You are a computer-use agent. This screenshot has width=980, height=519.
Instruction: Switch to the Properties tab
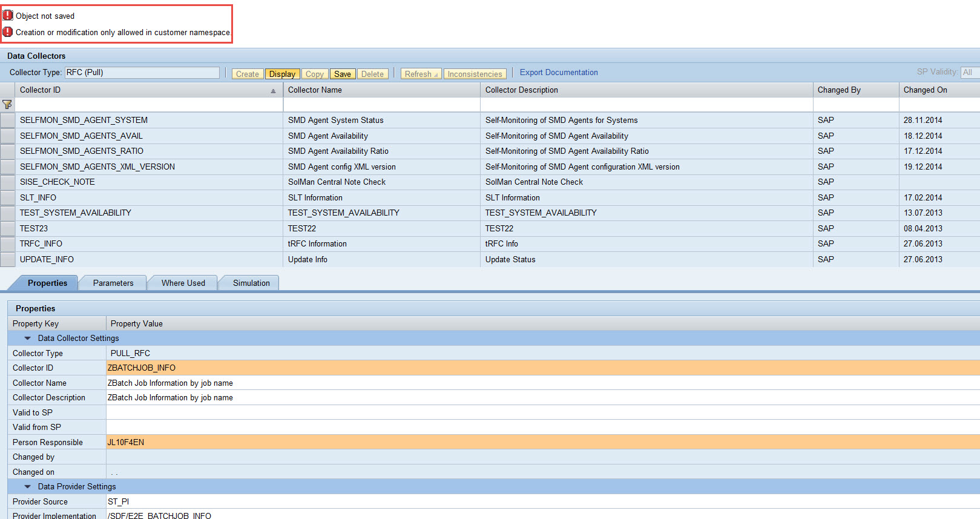(47, 283)
